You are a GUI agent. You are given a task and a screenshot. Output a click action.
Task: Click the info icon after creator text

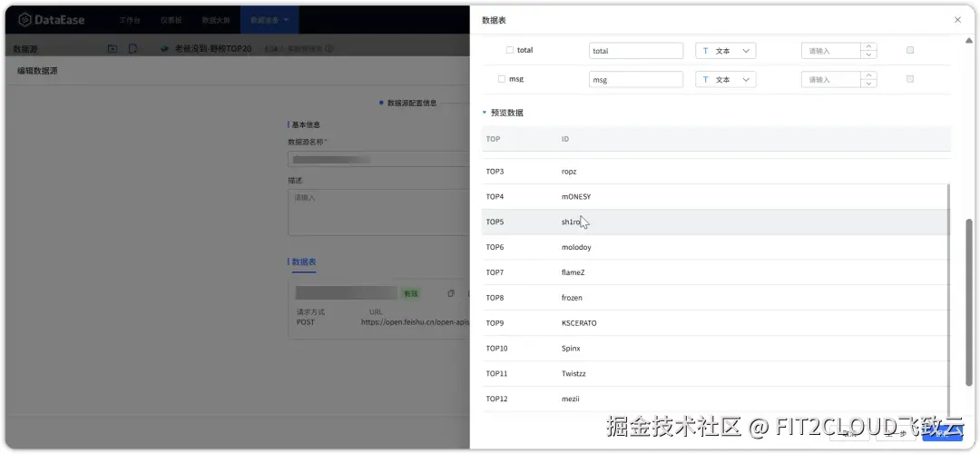328,49
